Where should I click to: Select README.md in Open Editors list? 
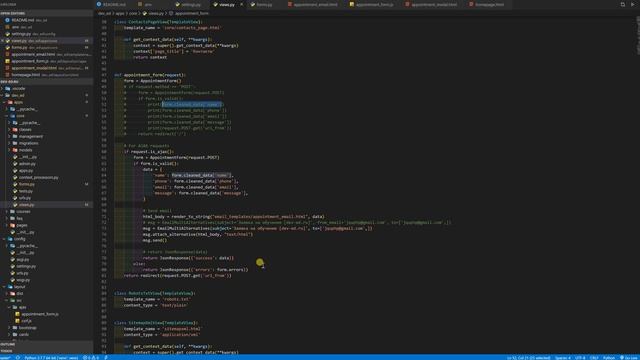(47, 20)
